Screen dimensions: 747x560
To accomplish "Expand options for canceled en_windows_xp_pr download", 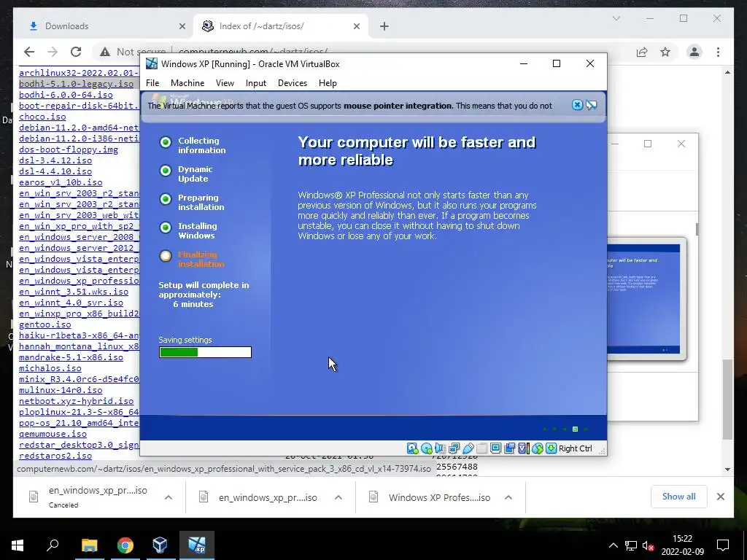I will tap(169, 497).
